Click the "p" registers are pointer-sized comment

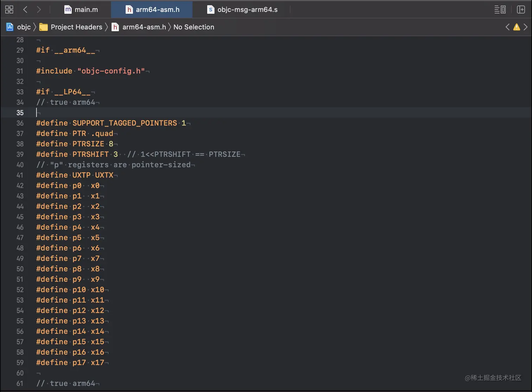point(113,165)
